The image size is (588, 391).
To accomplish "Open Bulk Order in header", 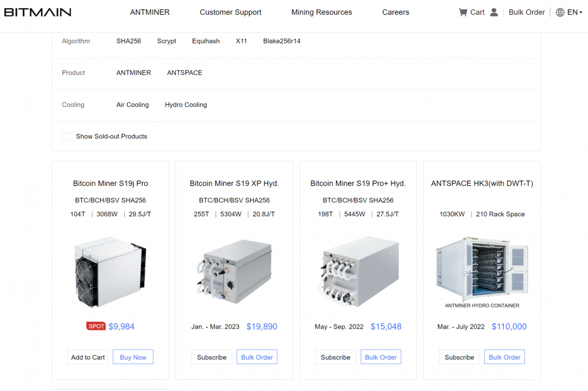I will (527, 12).
